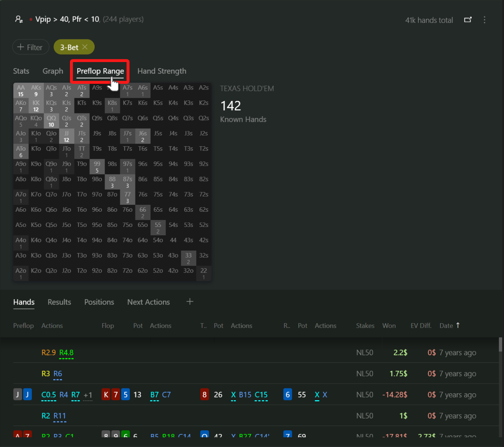Sort by EV Diff. column header
This screenshot has height=447, width=504.
pos(421,326)
